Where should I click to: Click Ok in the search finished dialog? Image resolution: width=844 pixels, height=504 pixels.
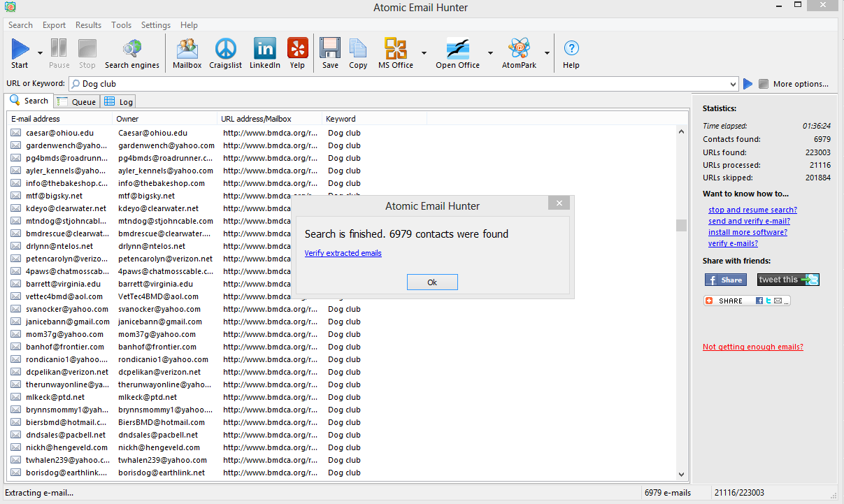pos(432,282)
